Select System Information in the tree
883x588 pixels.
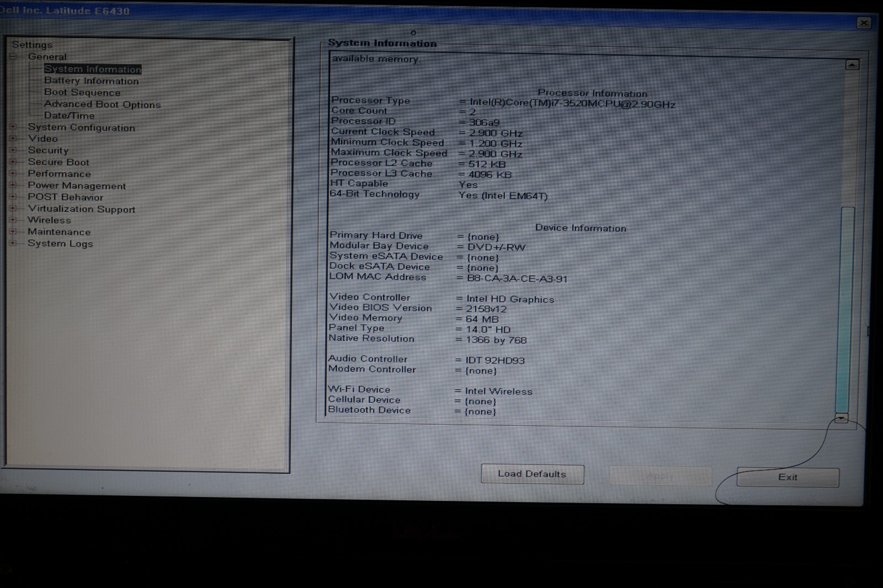click(x=93, y=69)
